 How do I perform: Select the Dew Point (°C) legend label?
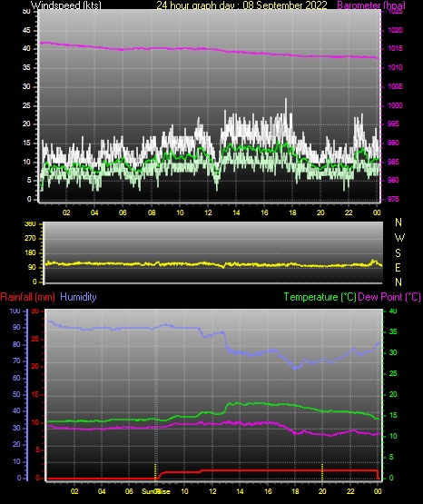pyautogui.click(x=389, y=297)
